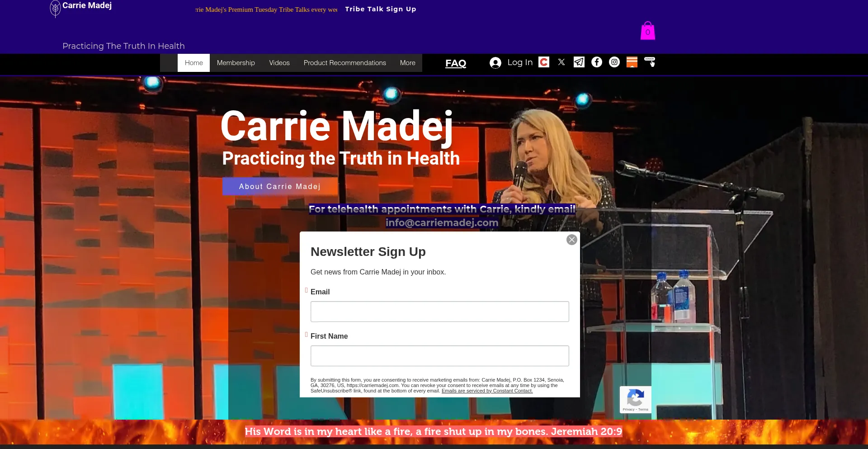868x449 pixels.
Task: Click the Log In account button
Action: pyautogui.click(x=511, y=62)
